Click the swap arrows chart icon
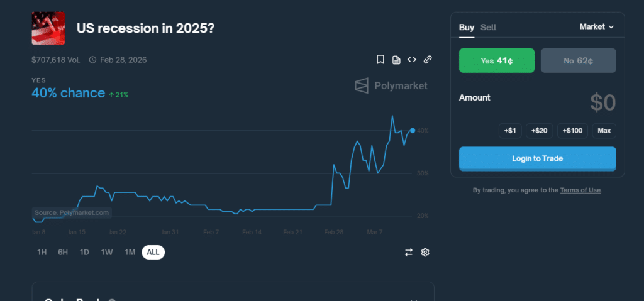 tap(409, 252)
